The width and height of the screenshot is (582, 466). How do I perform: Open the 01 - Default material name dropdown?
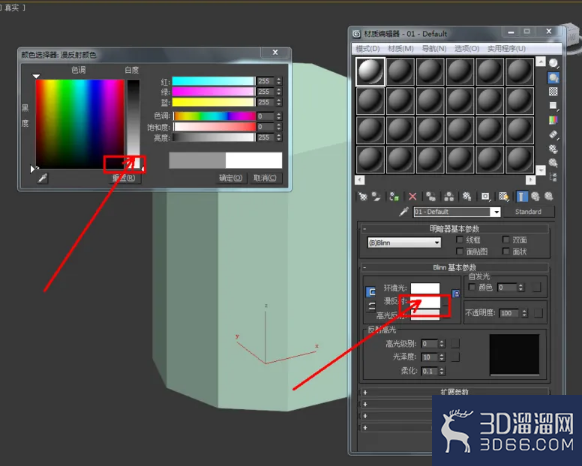pos(496,212)
